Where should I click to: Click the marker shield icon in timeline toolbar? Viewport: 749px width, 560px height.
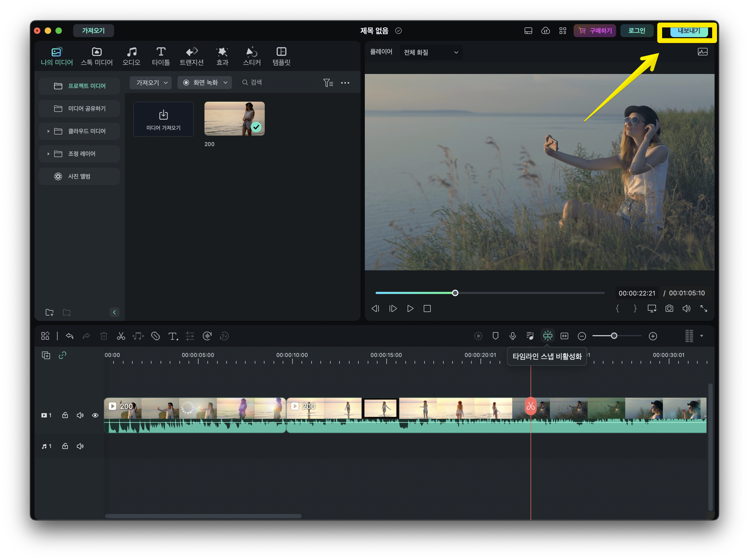(x=495, y=336)
